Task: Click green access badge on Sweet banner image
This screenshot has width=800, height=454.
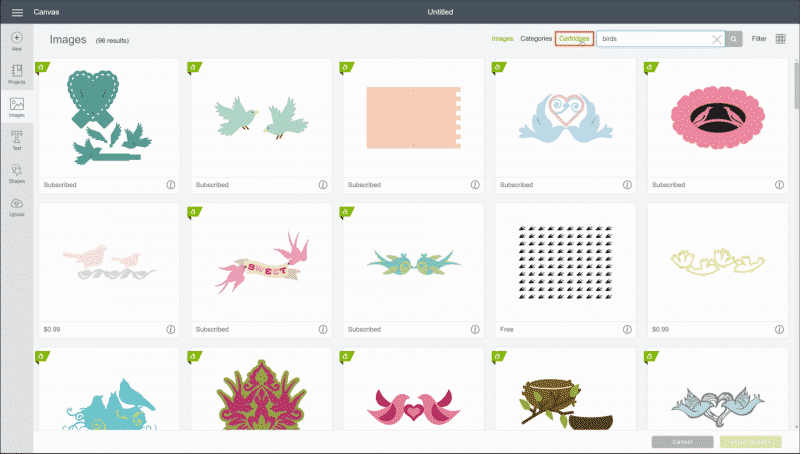Action: (194, 212)
